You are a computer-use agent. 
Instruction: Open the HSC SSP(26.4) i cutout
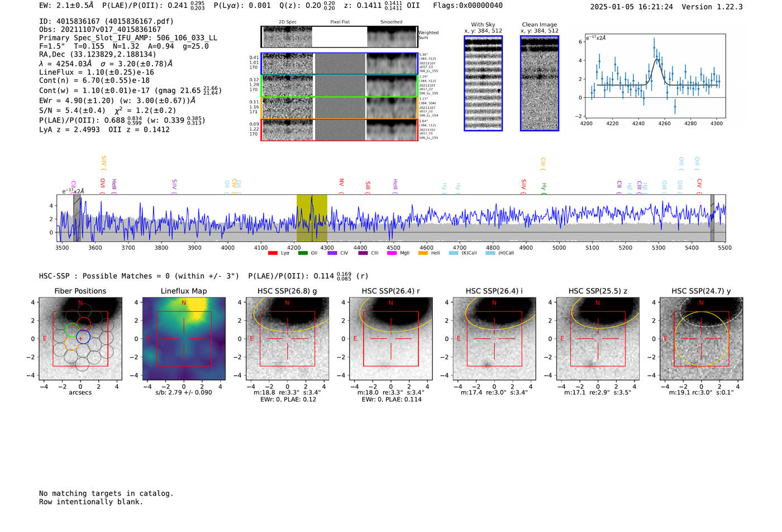point(494,338)
